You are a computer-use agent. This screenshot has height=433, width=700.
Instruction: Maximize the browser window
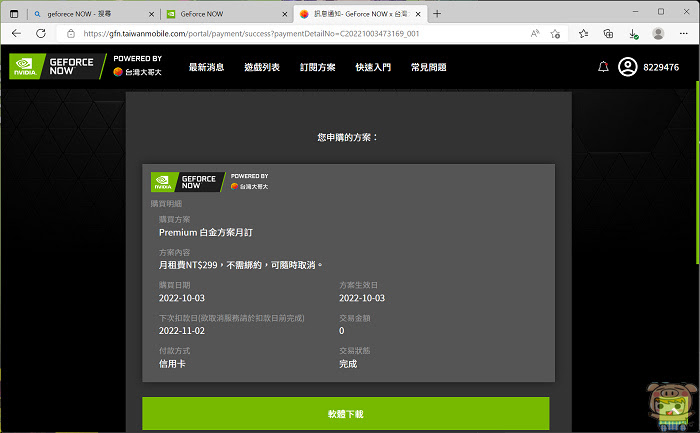661,12
